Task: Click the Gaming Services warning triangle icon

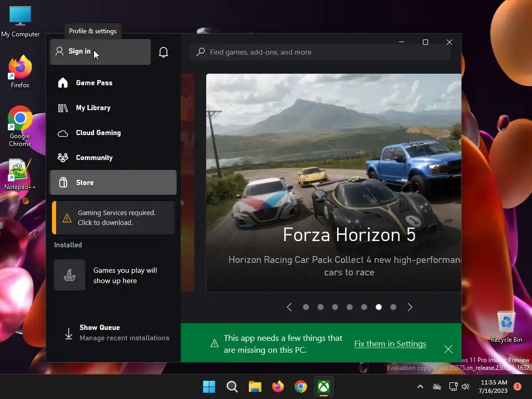Action: [x=67, y=218]
